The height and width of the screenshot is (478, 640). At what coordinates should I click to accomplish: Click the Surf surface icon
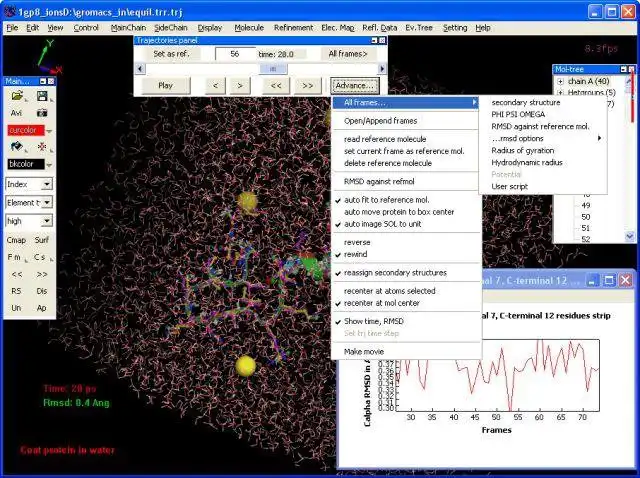[42, 240]
